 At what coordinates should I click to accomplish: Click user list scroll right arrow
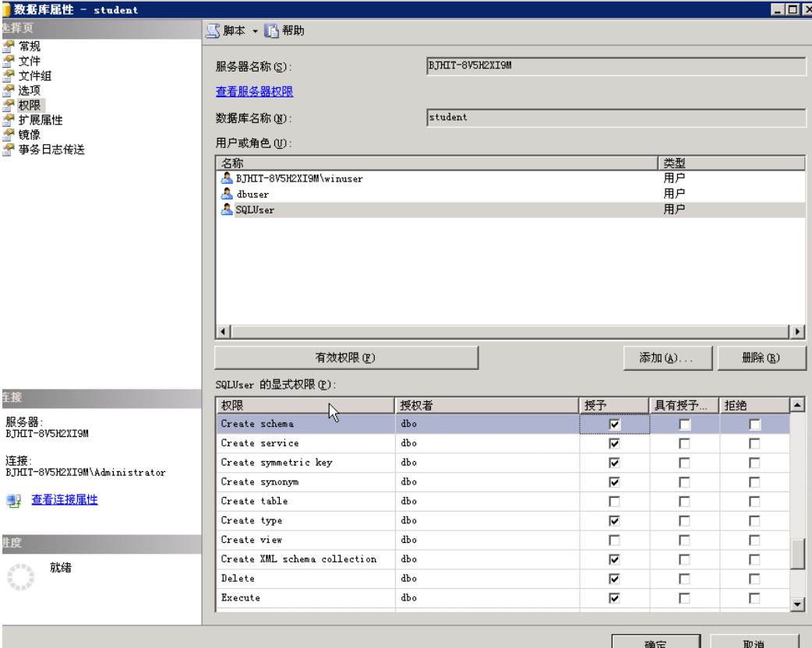797,331
